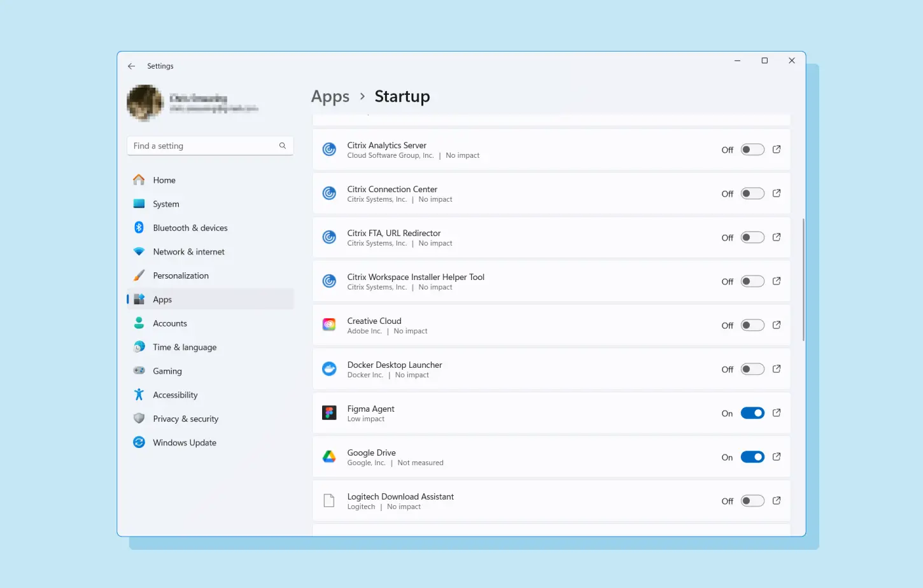Select Time & language settings
The width and height of the screenshot is (923, 588).
tap(184, 347)
